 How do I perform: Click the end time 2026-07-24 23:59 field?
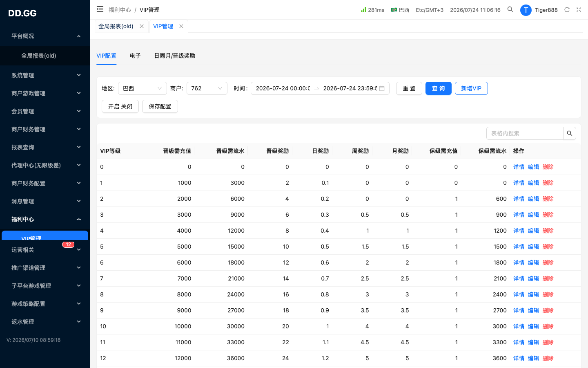coord(350,88)
